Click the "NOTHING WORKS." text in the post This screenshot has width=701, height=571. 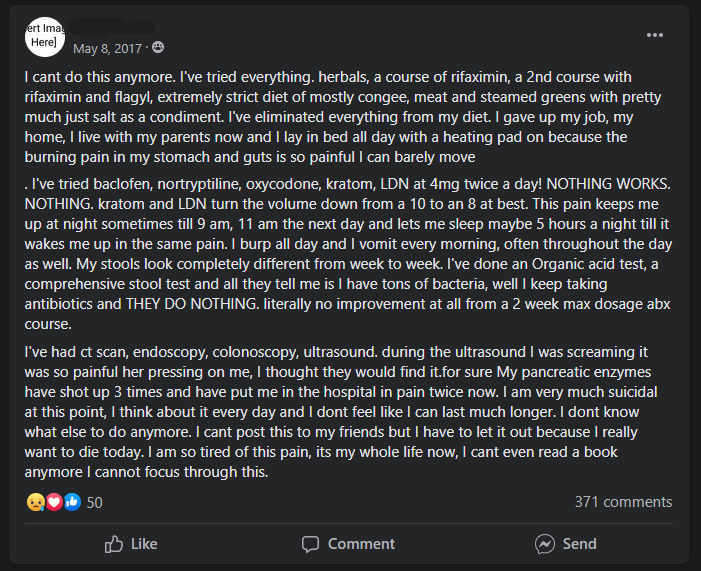[x=608, y=184]
